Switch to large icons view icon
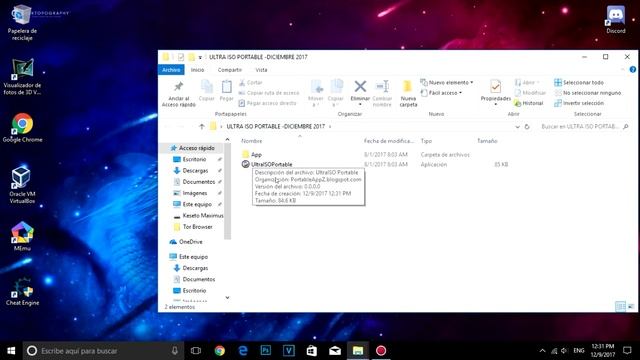The image size is (640, 360). click(631, 306)
